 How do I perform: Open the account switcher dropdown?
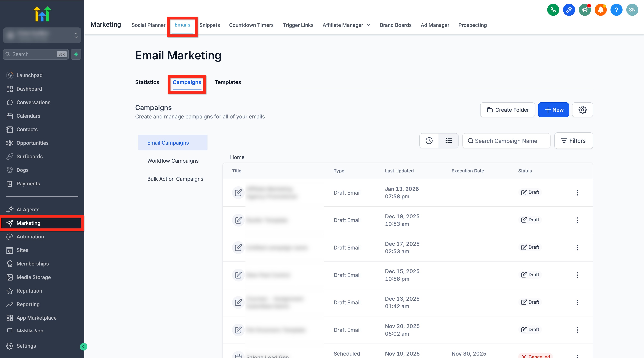point(42,35)
